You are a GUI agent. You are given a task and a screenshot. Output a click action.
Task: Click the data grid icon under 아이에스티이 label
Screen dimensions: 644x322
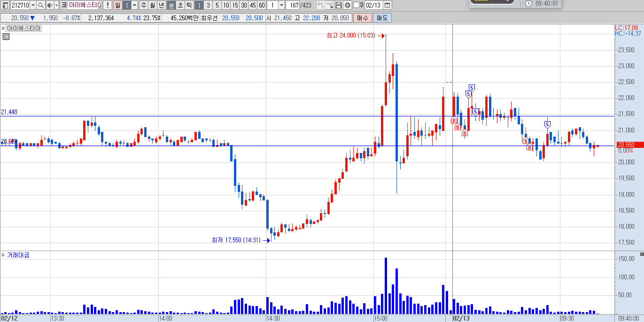click(x=6, y=37)
